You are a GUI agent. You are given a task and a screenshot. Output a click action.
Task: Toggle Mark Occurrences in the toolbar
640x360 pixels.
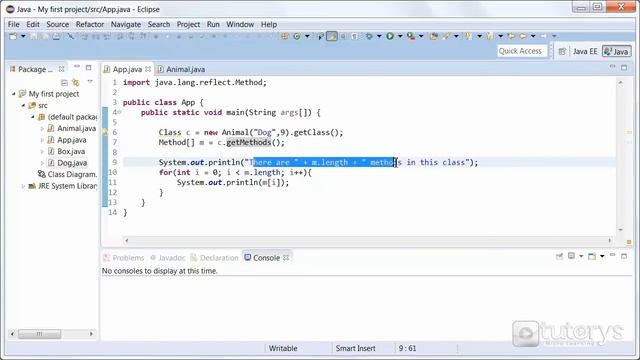click(332, 36)
